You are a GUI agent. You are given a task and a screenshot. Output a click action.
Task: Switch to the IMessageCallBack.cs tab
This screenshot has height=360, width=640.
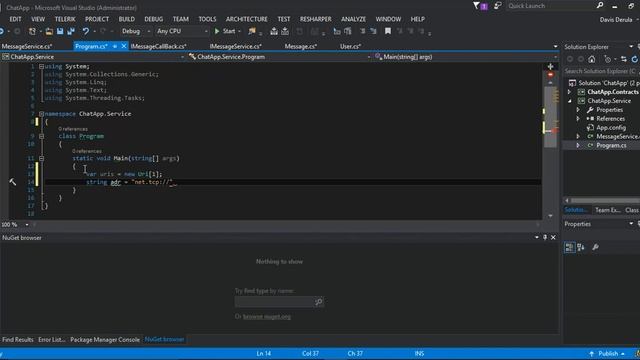[x=158, y=47]
